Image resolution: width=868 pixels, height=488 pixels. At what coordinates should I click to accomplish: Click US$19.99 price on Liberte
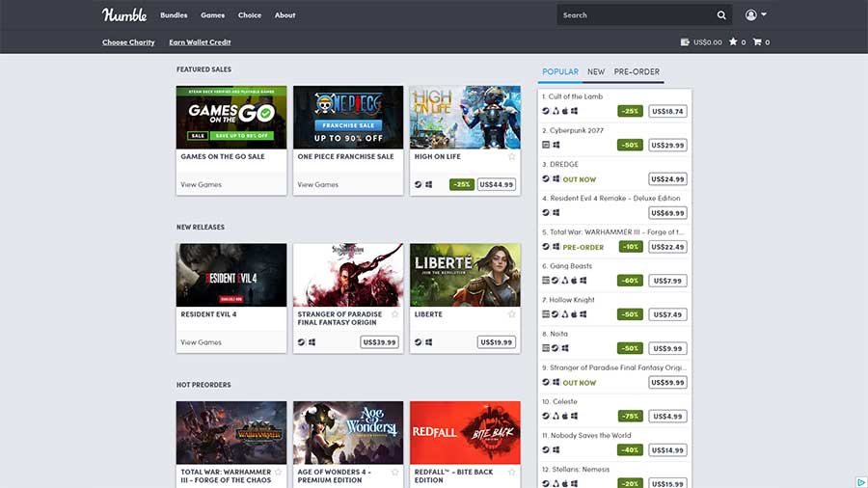(497, 342)
